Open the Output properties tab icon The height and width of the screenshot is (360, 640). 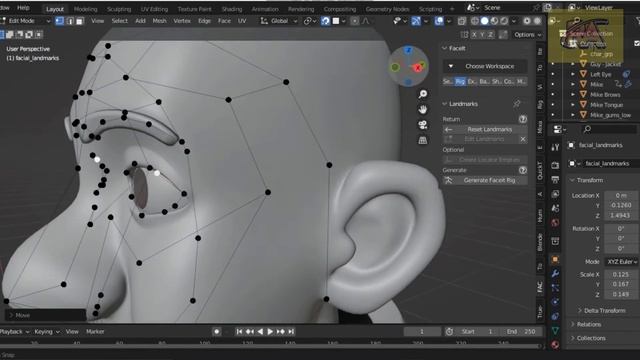(555, 179)
